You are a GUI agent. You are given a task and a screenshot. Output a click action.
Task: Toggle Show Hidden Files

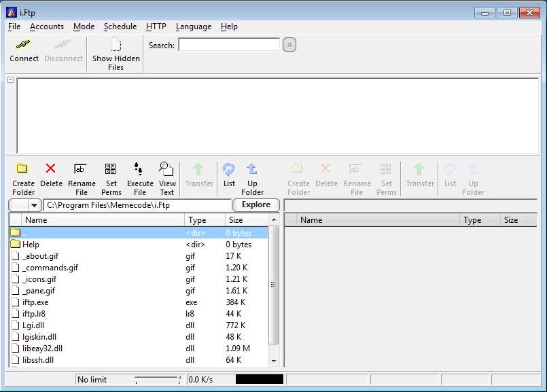point(116,46)
